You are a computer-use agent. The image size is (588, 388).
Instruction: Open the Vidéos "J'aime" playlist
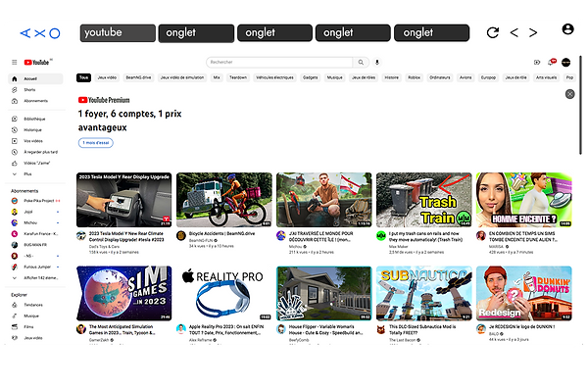(35, 163)
